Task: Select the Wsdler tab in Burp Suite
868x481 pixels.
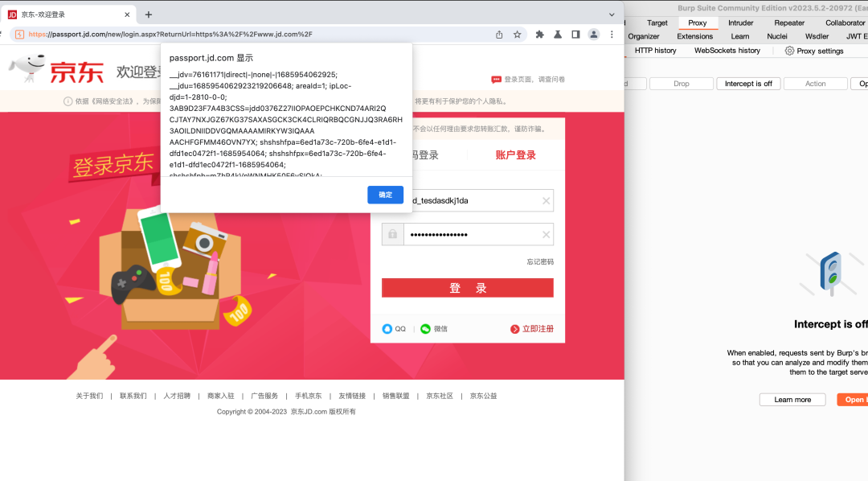Action: pyautogui.click(x=817, y=36)
